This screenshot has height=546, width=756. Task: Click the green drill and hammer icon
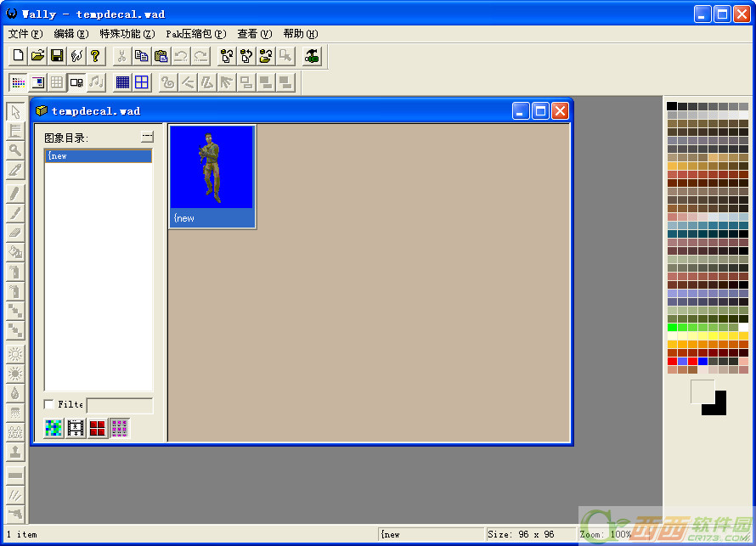click(312, 56)
